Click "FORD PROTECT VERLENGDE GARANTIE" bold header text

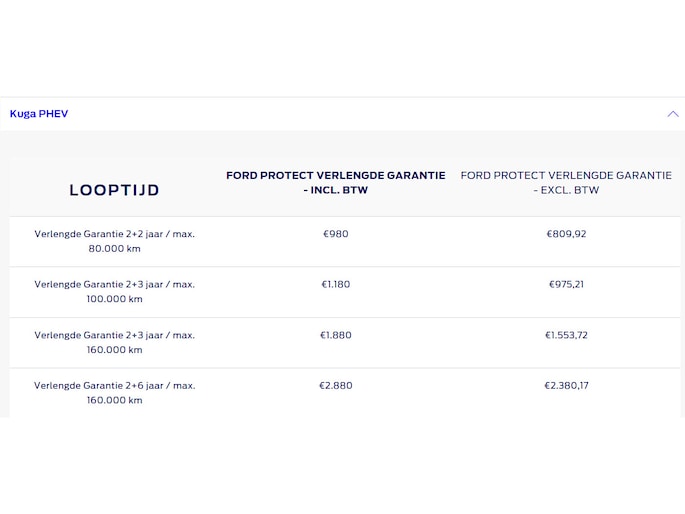(335, 175)
